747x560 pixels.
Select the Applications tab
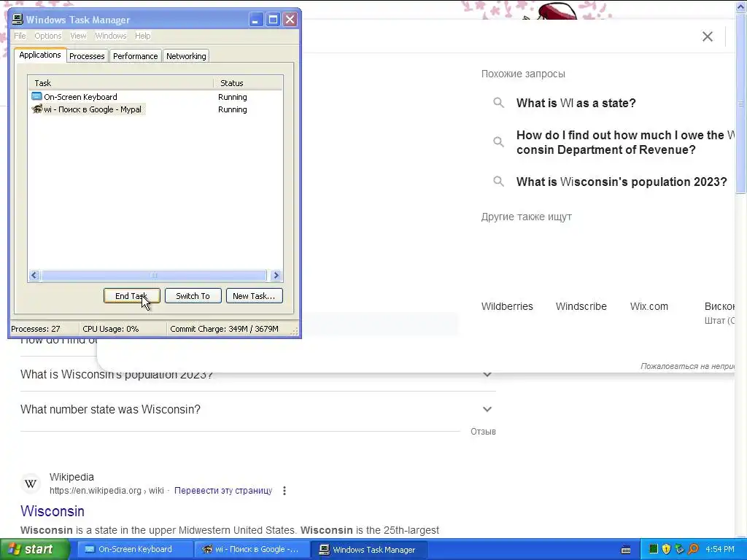point(40,55)
